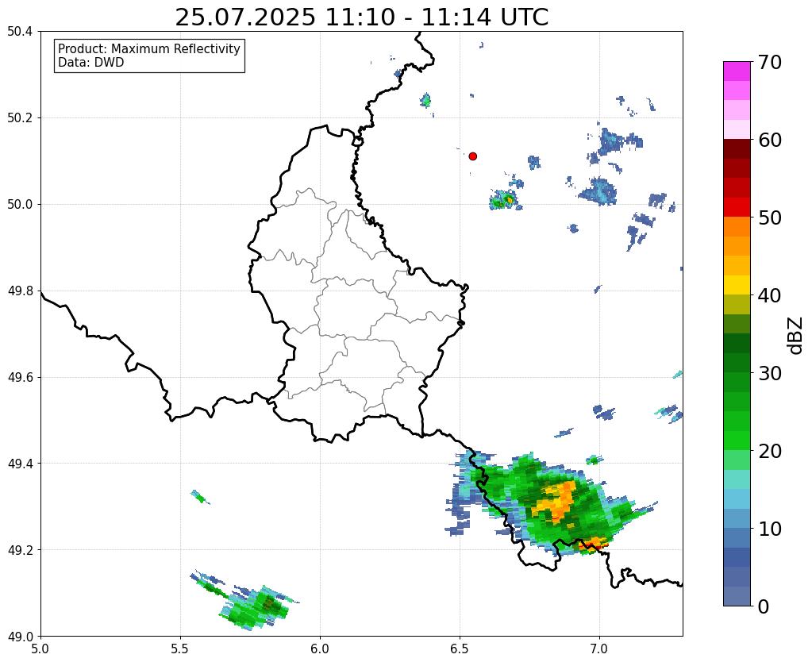Click the yellow 40 dBZ colorbar swatch
The width and height of the screenshot is (812, 662).
[737, 285]
